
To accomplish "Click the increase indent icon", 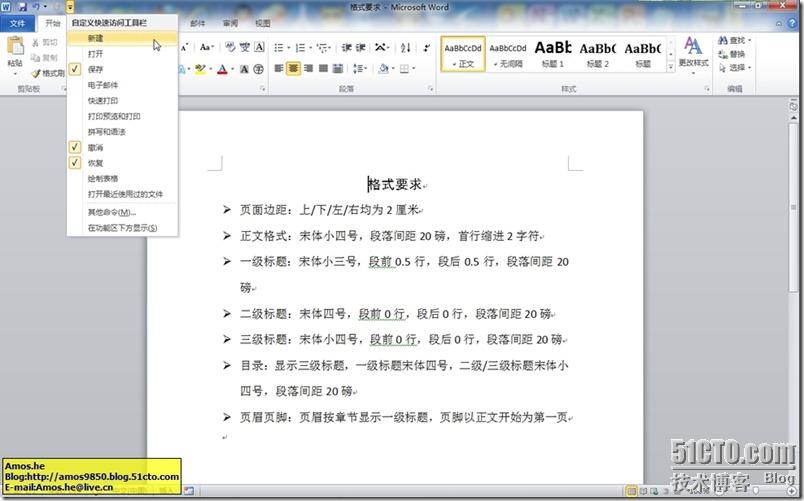I will [x=360, y=48].
